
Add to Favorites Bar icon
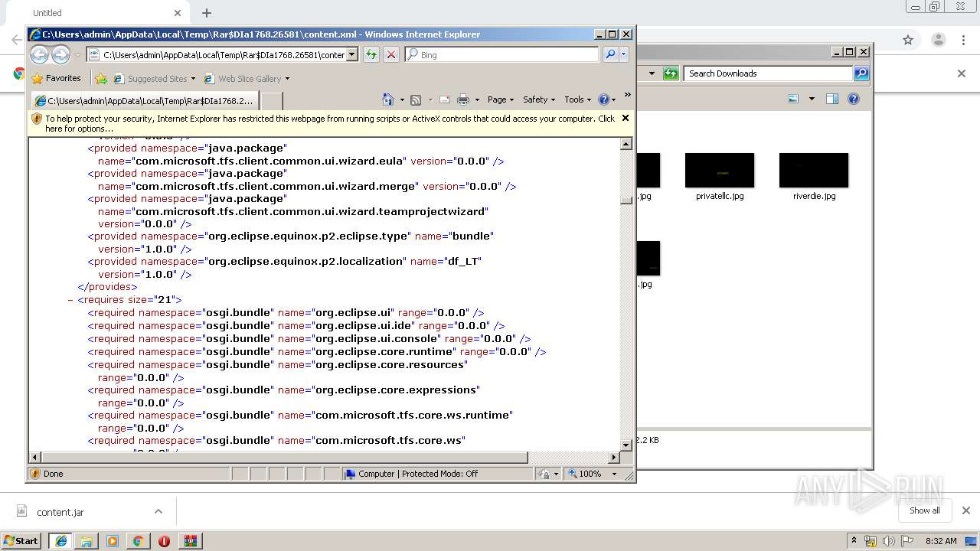pyautogui.click(x=101, y=78)
